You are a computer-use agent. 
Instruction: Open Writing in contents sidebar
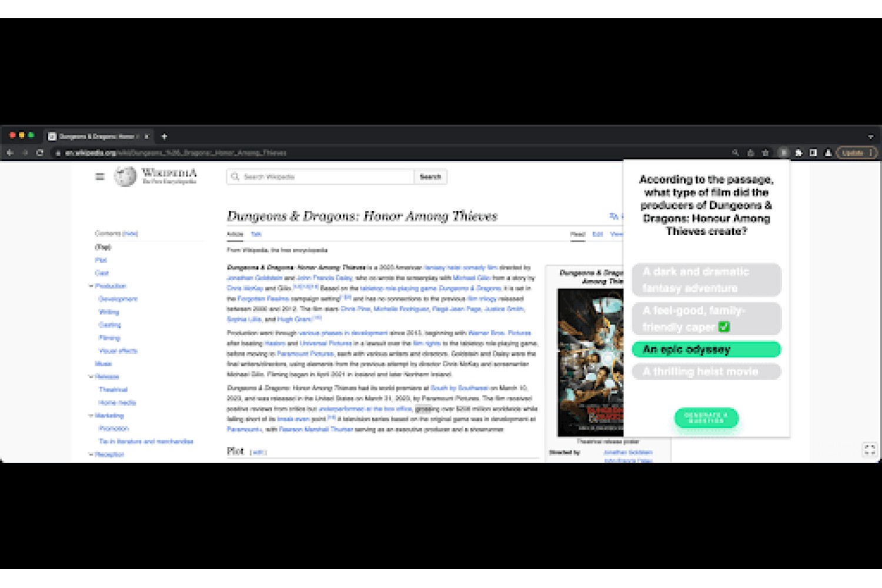point(109,312)
